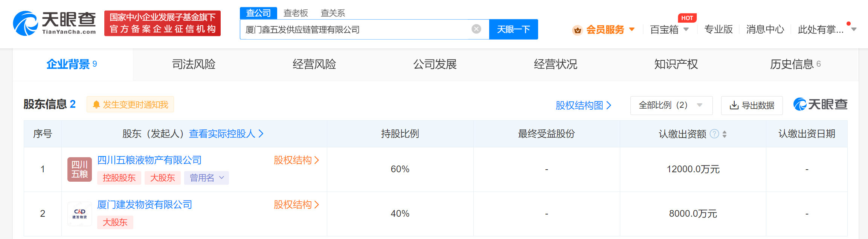Screen dimensions: 868x239
Task: Expand the 会员服务 dropdown arrow
Action: point(632,29)
